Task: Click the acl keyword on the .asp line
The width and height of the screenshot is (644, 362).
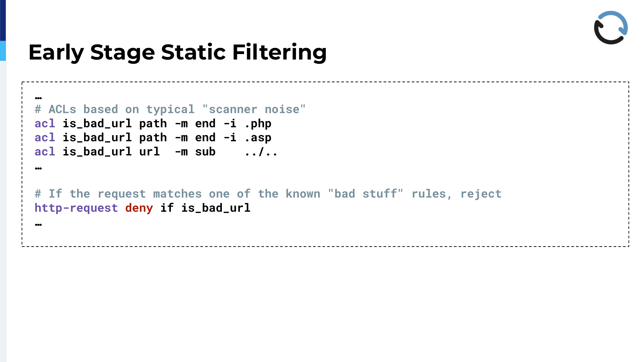Action: [45, 138]
